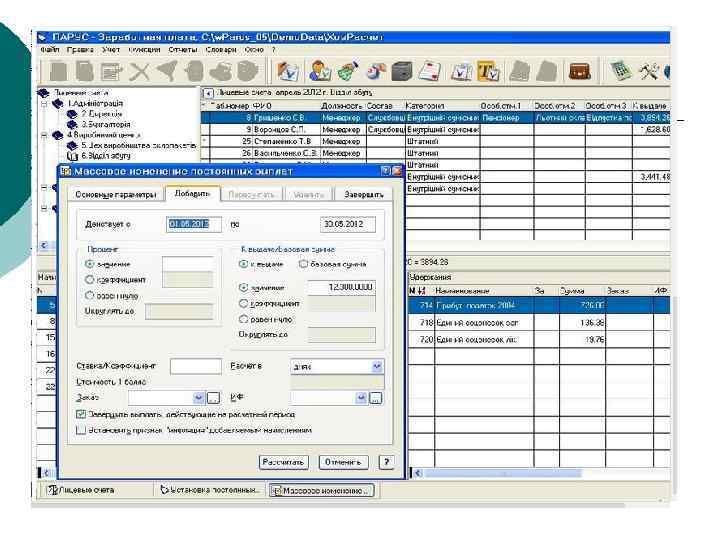Open the dark safe cabinet toolbar icon

pos(402,71)
